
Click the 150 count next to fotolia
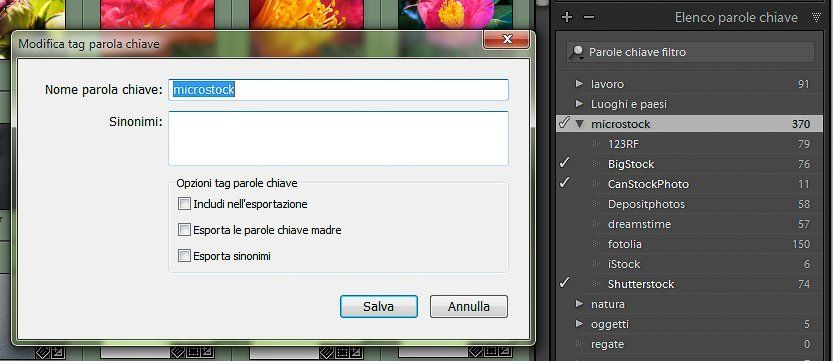pyautogui.click(x=801, y=244)
